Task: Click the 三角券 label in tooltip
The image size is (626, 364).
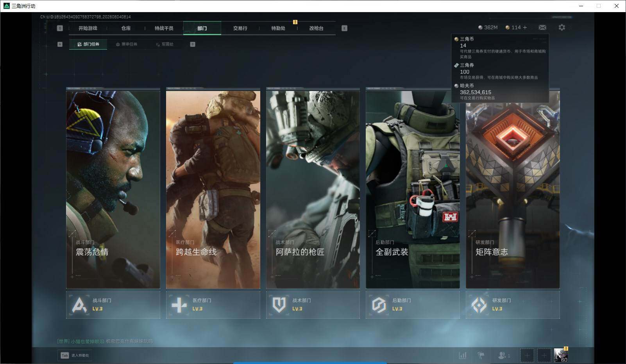Action: coord(467,65)
